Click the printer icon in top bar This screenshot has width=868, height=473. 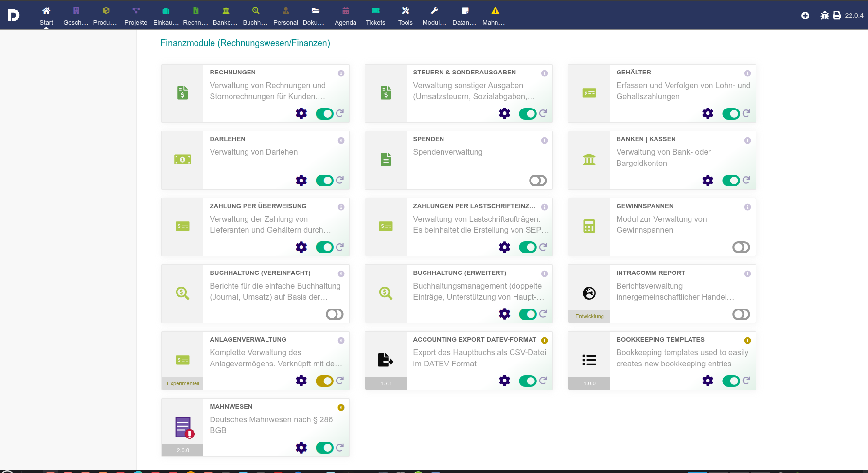coord(837,16)
